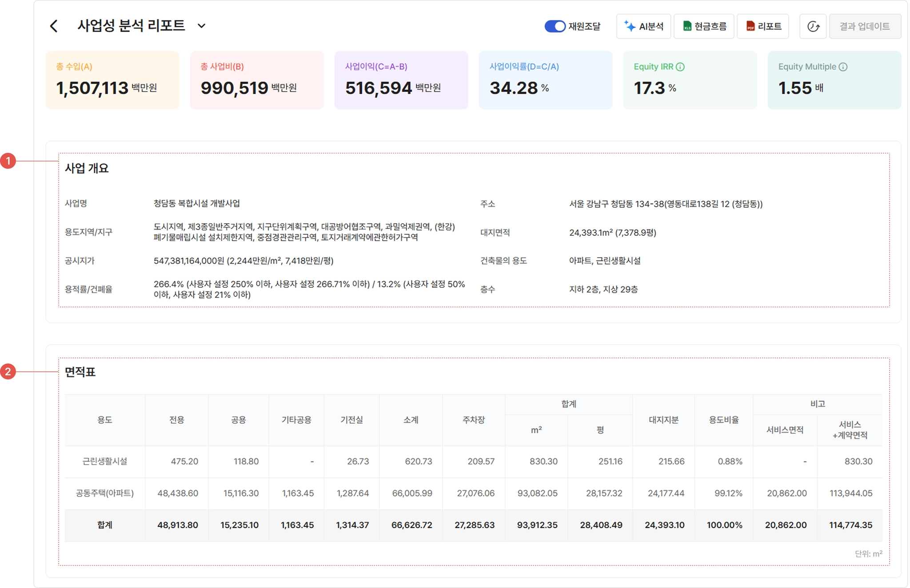Click the Equity IRR info icon
This screenshot has height=588, width=910.
click(x=680, y=67)
